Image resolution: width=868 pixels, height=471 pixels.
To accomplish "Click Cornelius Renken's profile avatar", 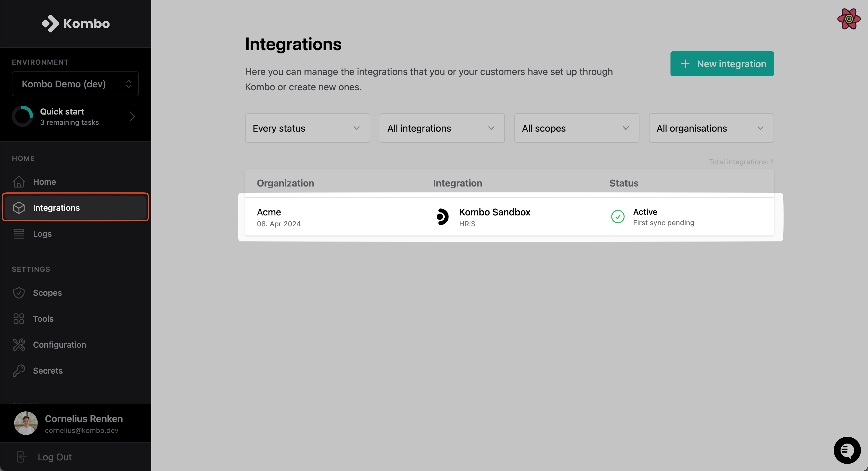I will coord(26,423).
